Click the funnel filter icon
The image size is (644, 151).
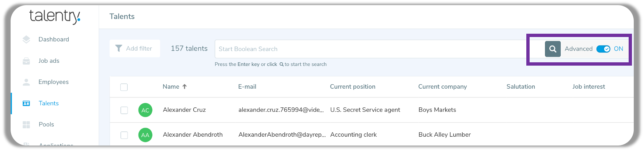click(x=119, y=48)
